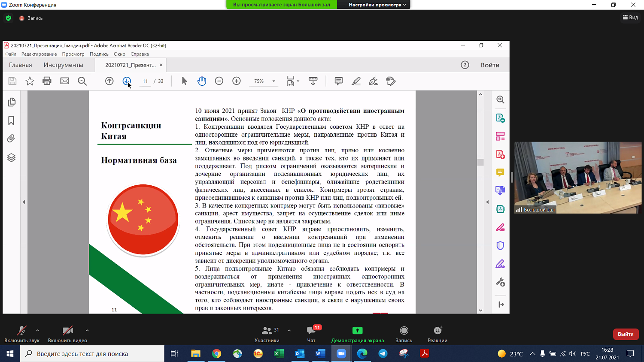The height and width of the screenshot is (362, 644).
Task: Send the file by email with the envelope icon
Action: (x=65, y=81)
